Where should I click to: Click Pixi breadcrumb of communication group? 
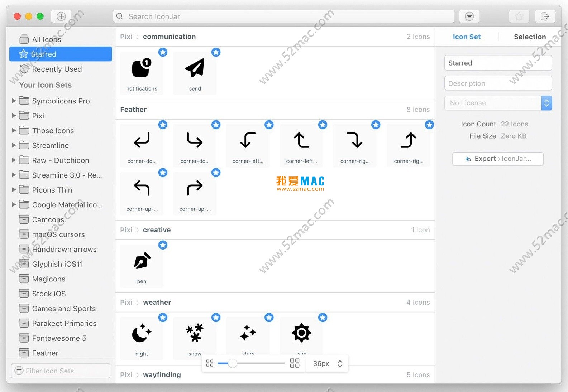pos(126,37)
